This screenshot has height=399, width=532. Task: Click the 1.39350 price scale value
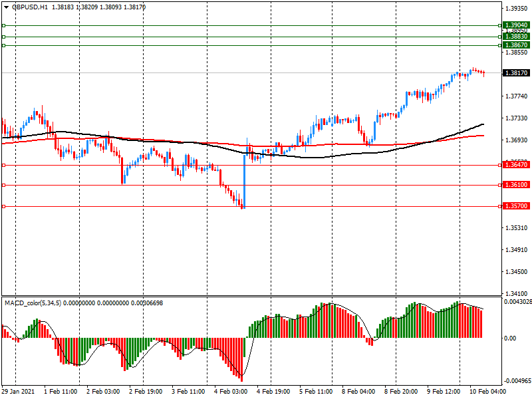tap(517, 9)
